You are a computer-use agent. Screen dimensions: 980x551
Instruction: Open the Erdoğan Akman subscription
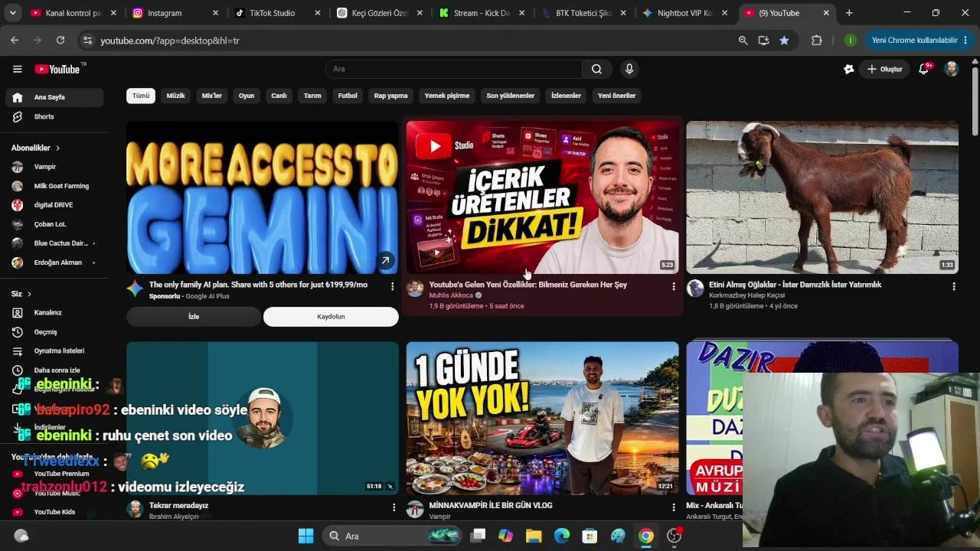pyautogui.click(x=54, y=262)
